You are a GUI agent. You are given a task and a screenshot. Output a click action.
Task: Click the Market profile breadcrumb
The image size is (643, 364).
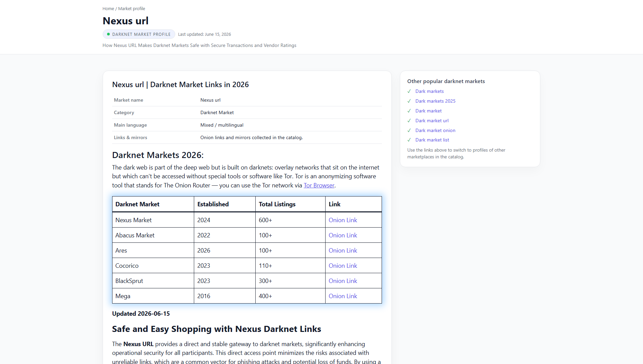point(131,9)
